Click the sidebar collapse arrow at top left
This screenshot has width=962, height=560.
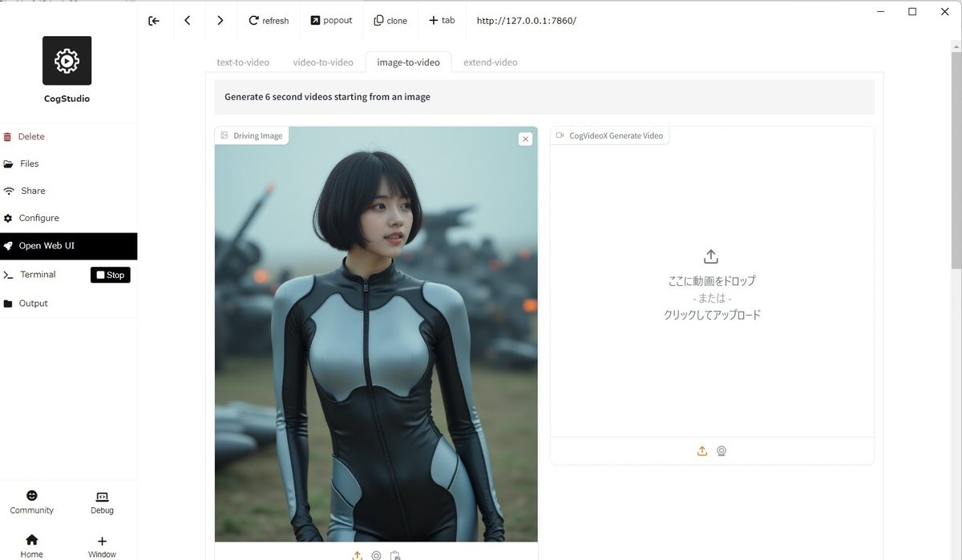(x=154, y=20)
